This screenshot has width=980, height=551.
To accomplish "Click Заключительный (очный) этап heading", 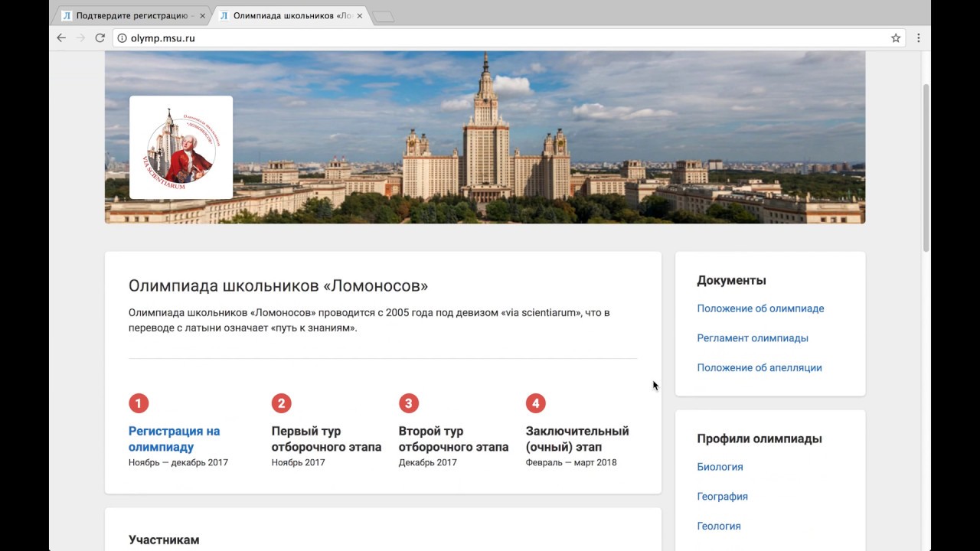I will point(577,439).
